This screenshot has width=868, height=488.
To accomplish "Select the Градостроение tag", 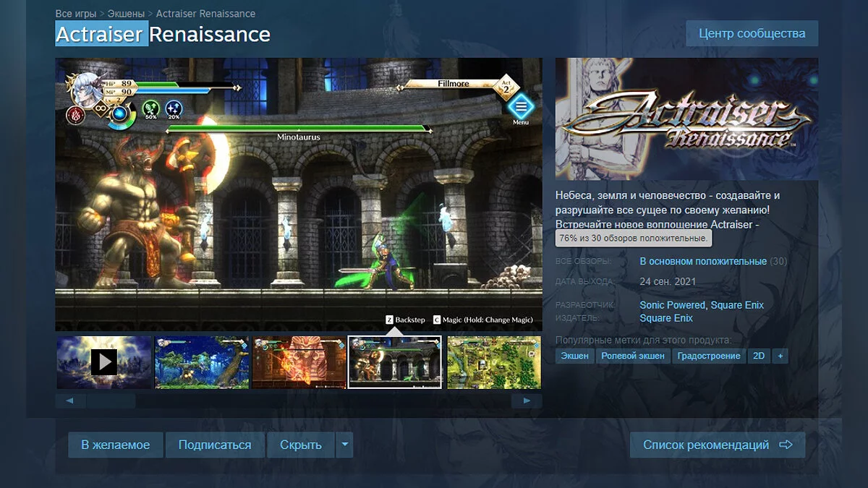I will click(709, 356).
